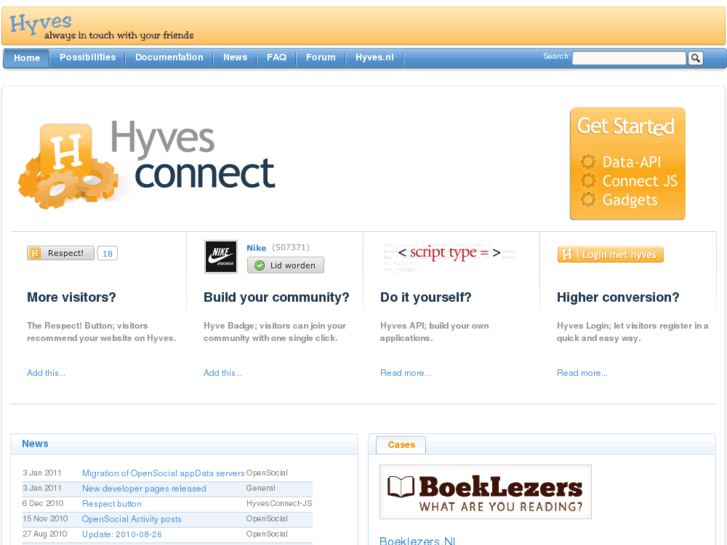
Task: Click Add this under Build your community
Action: [x=223, y=373]
